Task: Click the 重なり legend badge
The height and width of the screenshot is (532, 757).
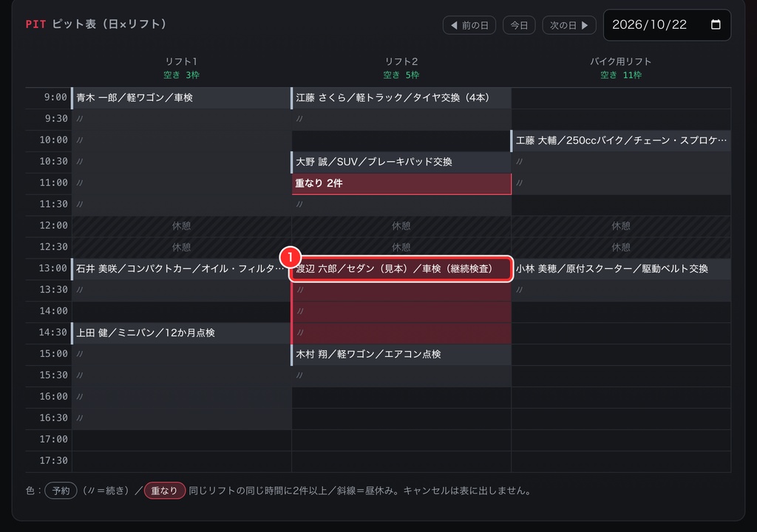Action: pos(165,491)
